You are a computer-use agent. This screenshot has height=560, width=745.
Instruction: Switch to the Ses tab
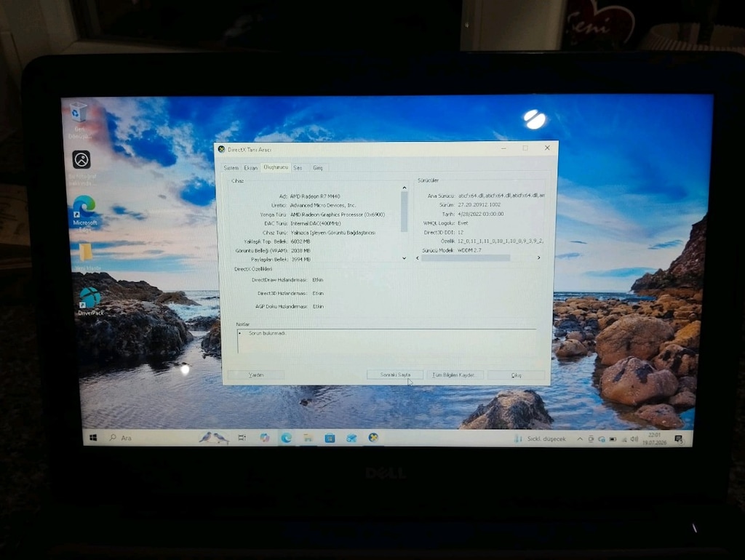(x=298, y=168)
